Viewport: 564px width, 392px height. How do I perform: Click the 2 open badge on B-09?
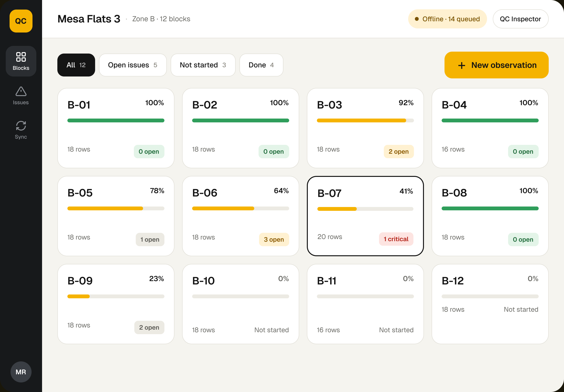tap(149, 327)
